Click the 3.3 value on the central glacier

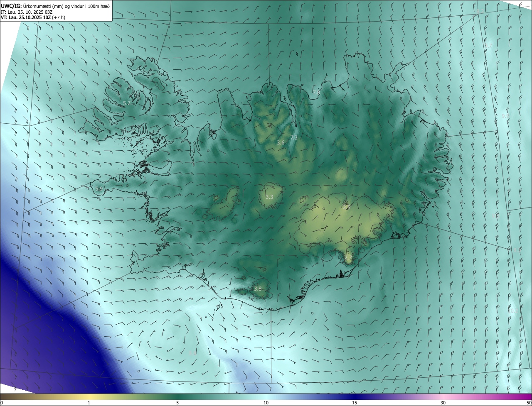pyautogui.click(x=269, y=197)
